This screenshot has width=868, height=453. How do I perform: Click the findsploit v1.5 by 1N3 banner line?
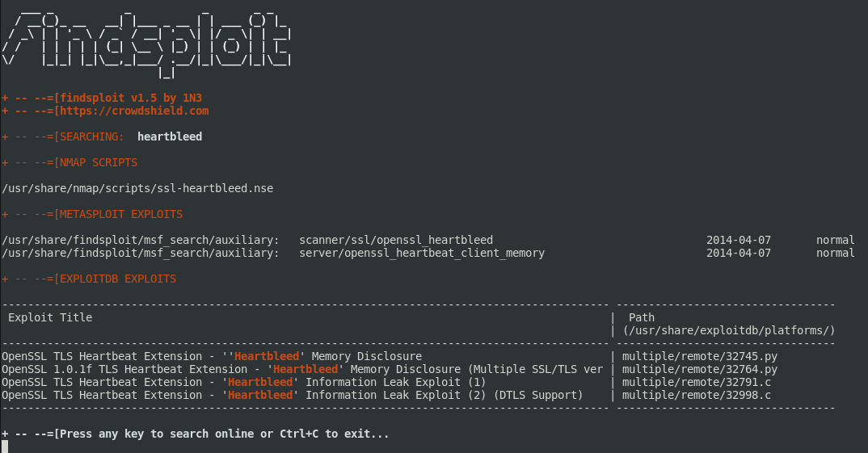(103, 98)
